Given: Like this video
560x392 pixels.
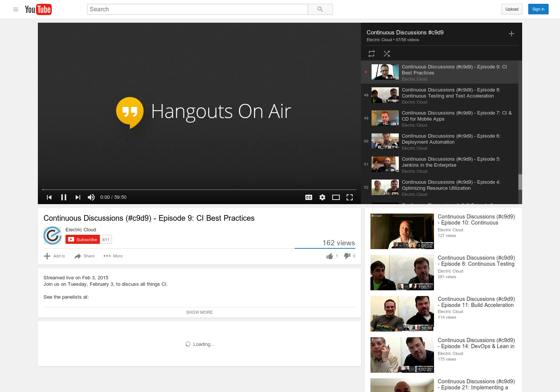Looking at the screenshot, I should click(332, 256).
